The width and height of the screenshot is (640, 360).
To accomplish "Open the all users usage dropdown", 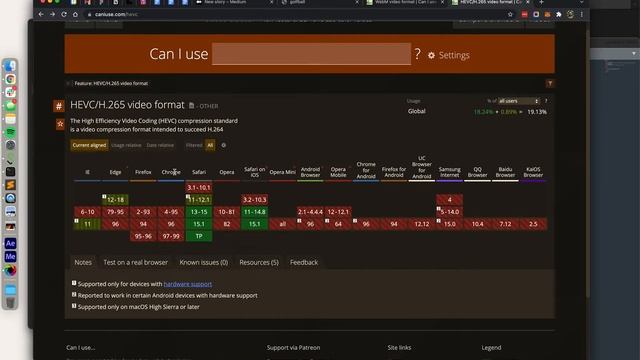I will [x=518, y=101].
